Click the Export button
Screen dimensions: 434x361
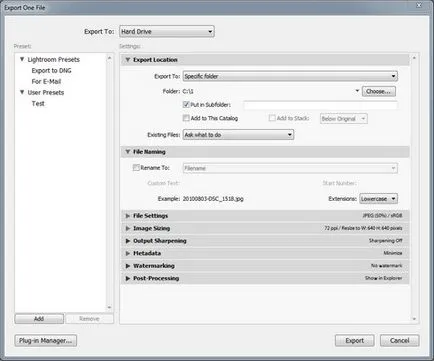click(x=354, y=341)
